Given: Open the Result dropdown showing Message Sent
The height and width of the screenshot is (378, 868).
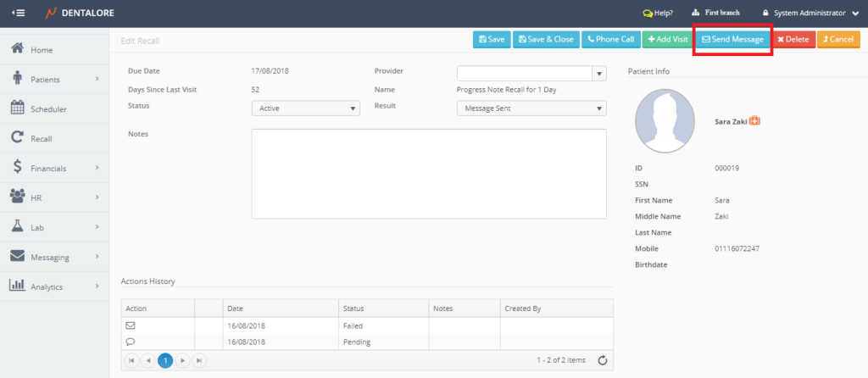Looking at the screenshot, I should pyautogui.click(x=531, y=108).
